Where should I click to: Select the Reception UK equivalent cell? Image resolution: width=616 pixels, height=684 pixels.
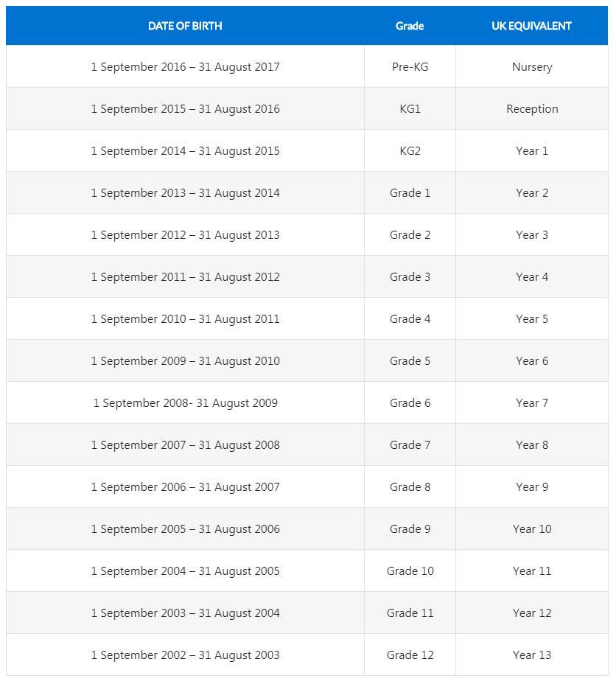531,109
